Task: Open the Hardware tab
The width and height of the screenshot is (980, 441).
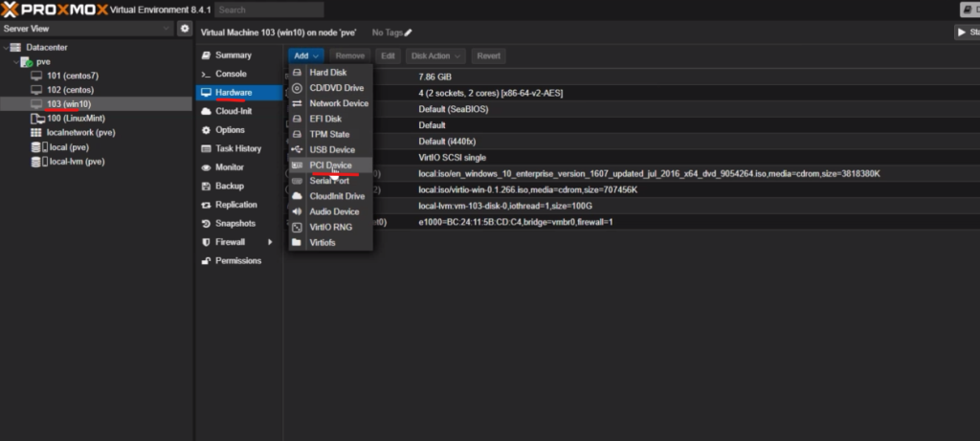Action: click(239, 93)
